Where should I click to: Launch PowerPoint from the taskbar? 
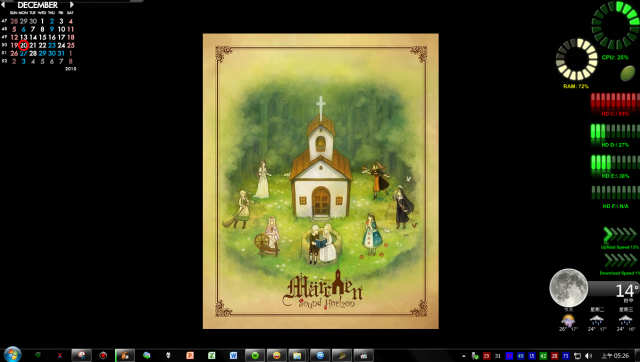(190, 355)
